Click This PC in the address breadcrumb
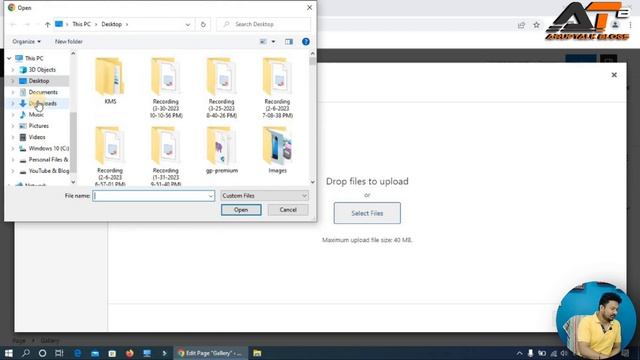Screen dimensions: 640x360 coord(82,24)
